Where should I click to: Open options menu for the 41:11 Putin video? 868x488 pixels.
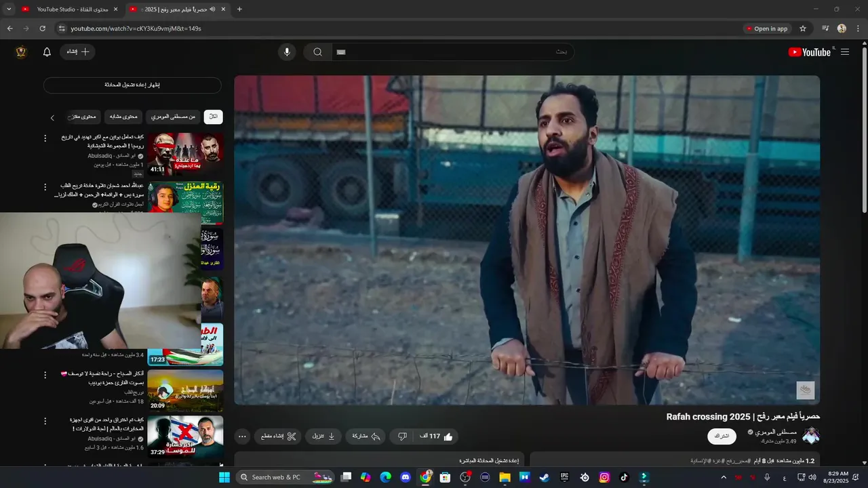45,138
